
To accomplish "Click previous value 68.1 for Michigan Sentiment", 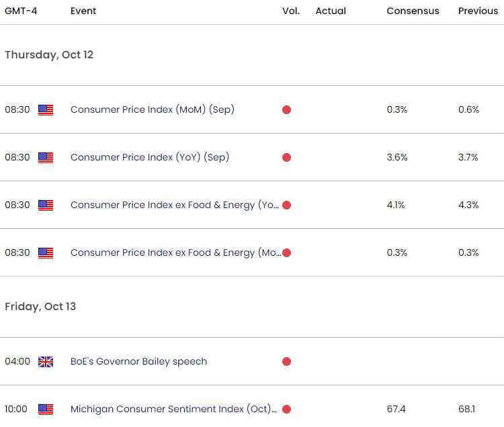I will coord(467,409).
